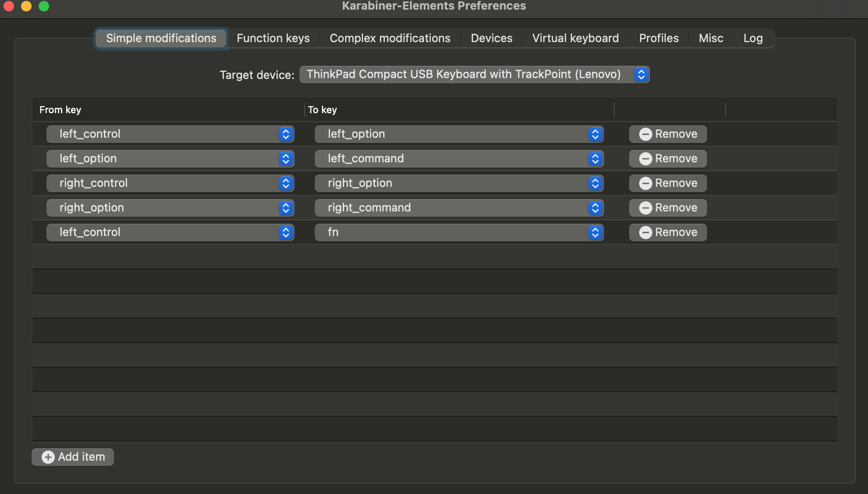This screenshot has height=494, width=868.
Task: Open the first left_control From key dropdown
Action: [170, 134]
